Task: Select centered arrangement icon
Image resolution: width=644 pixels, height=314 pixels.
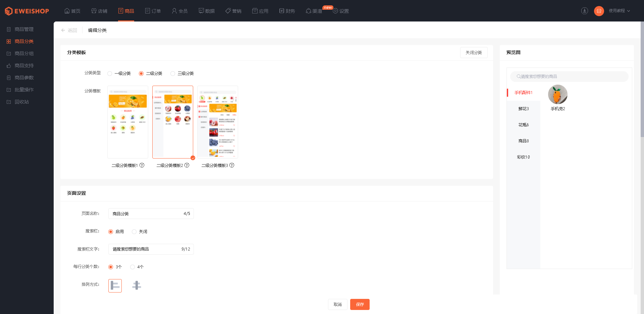Action: tap(137, 285)
